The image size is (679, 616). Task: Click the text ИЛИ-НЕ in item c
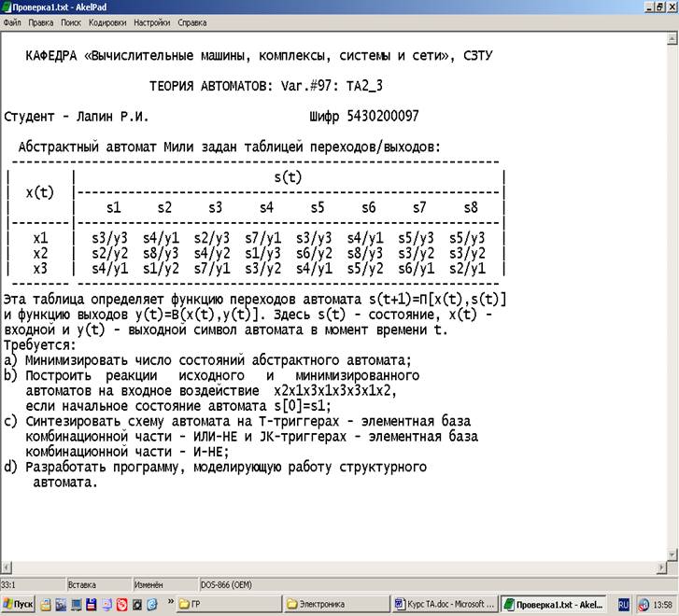tap(215, 437)
